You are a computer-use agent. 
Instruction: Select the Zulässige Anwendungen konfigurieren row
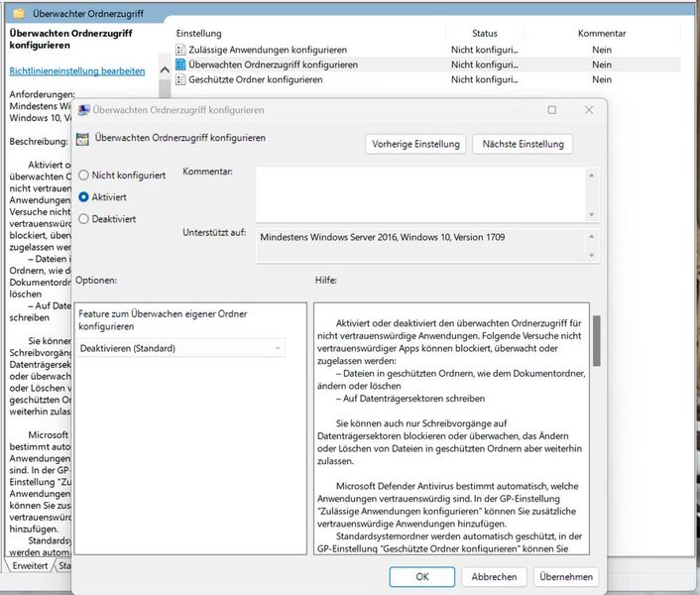click(427, 50)
